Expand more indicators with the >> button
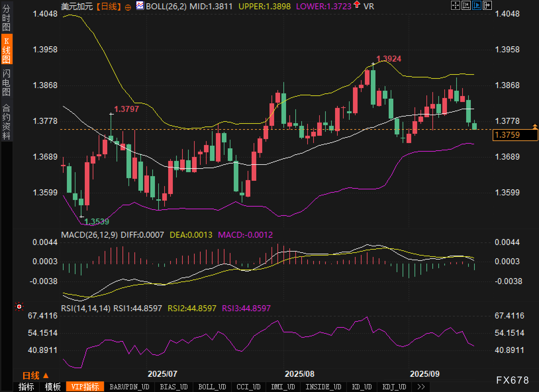Screen dimensions: 539x392 [421, 387]
